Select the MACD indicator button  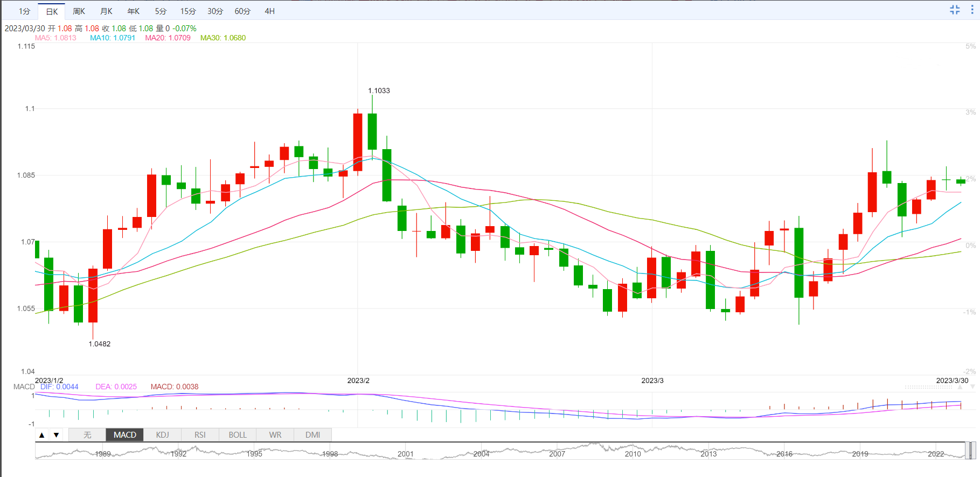[125, 435]
